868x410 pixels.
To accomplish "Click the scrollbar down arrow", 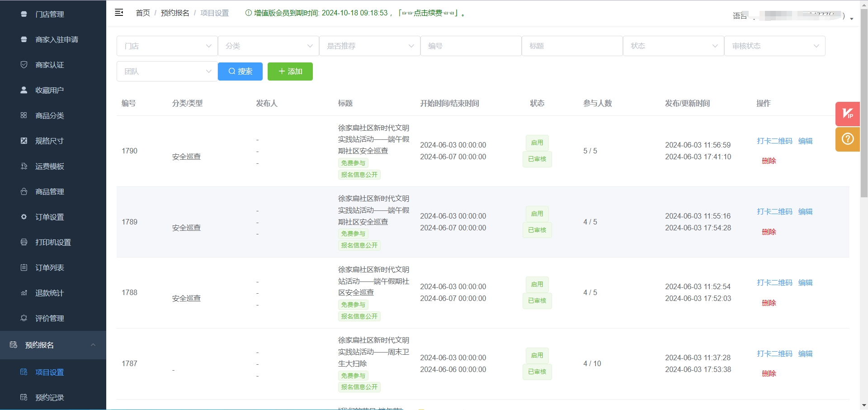I will (x=864, y=405).
